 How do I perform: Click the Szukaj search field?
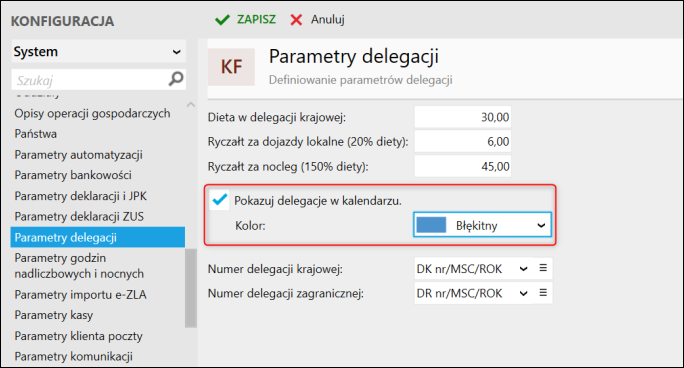[89, 80]
